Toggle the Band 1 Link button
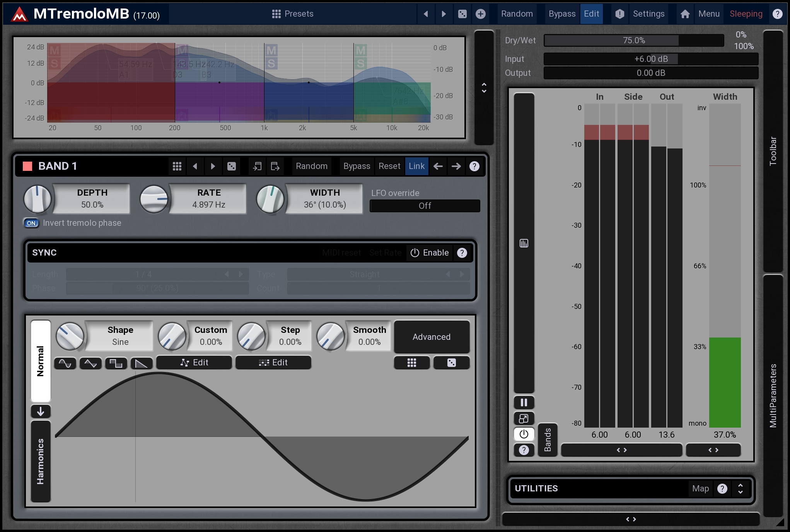 [416, 166]
